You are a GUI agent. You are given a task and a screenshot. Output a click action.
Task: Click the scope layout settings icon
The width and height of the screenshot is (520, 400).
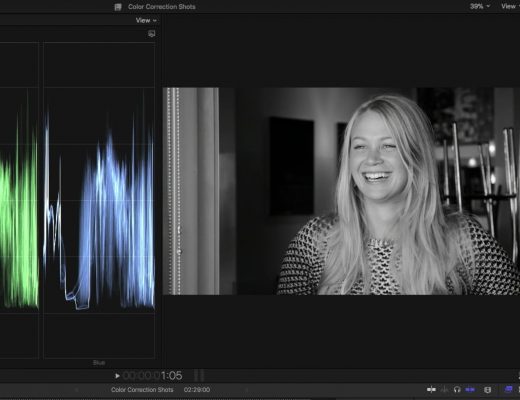click(152, 33)
